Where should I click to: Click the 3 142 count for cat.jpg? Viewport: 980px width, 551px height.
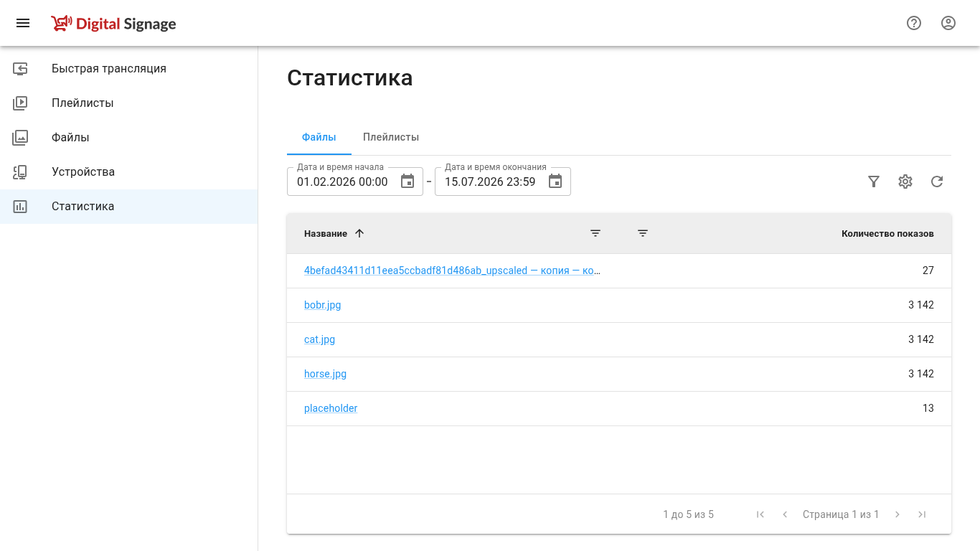[x=921, y=339]
